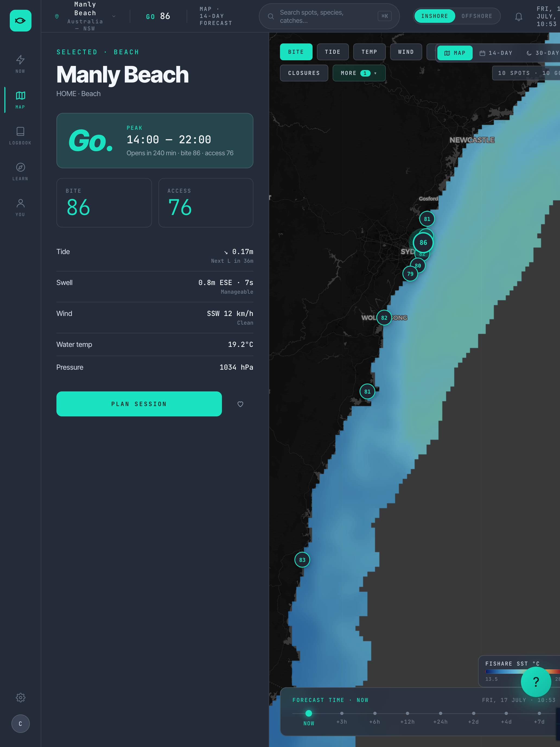Screen dimensions: 560x747
Task: Click the Swell 0.8m ESE row
Action: pyautogui.click(x=155, y=287)
